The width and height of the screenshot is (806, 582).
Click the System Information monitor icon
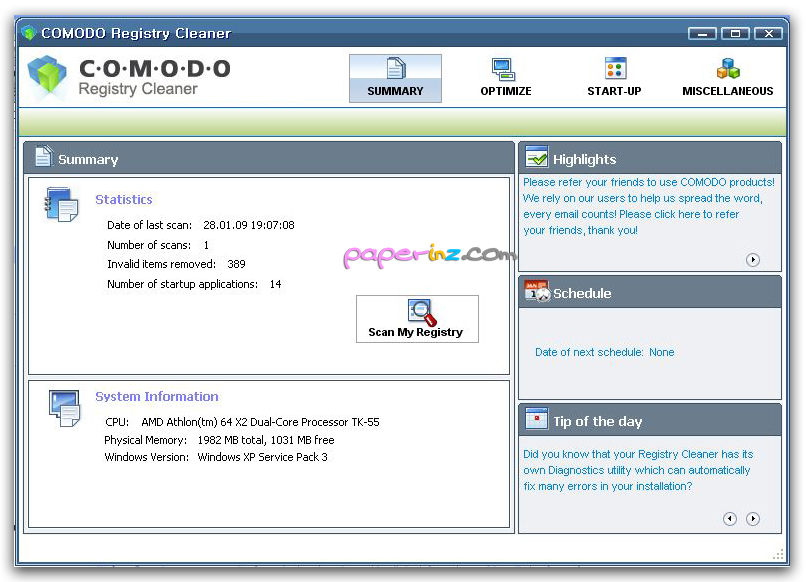(x=65, y=408)
